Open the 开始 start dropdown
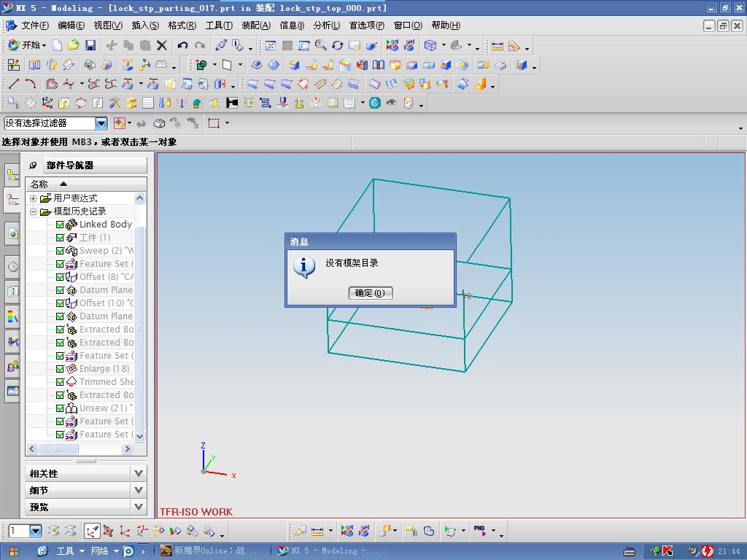Image resolution: width=747 pixels, height=560 pixels. (x=28, y=45)
